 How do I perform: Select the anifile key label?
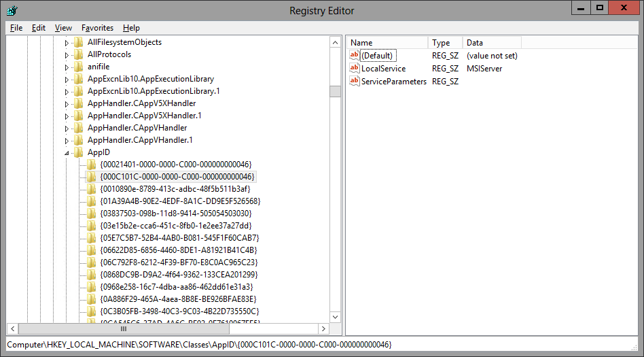point(99,66)
